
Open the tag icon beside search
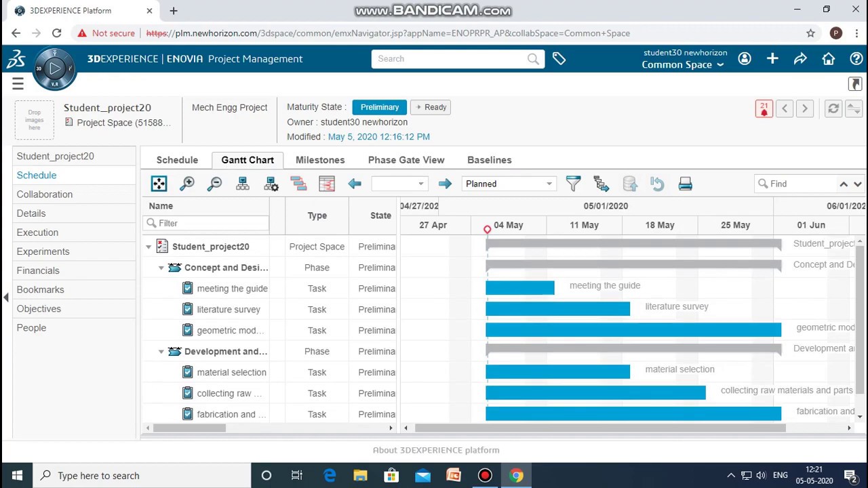click(x=559, y=59)
